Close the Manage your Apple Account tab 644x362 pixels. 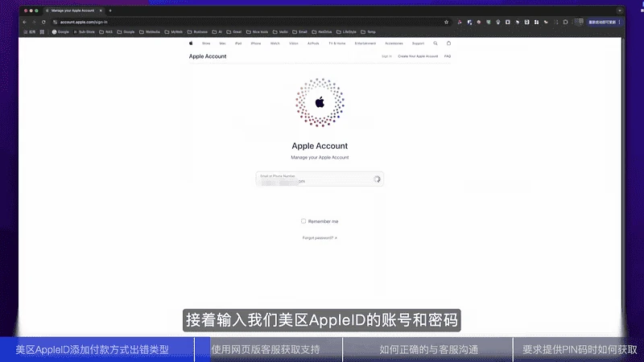(101, 10)
